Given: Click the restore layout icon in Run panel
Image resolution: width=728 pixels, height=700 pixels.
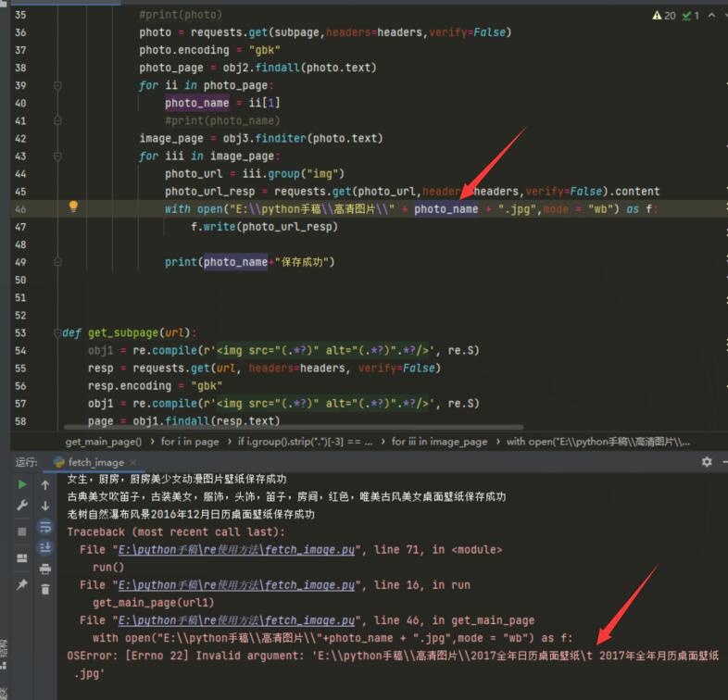Looking at the screenshot, I should tap(21, 557).
